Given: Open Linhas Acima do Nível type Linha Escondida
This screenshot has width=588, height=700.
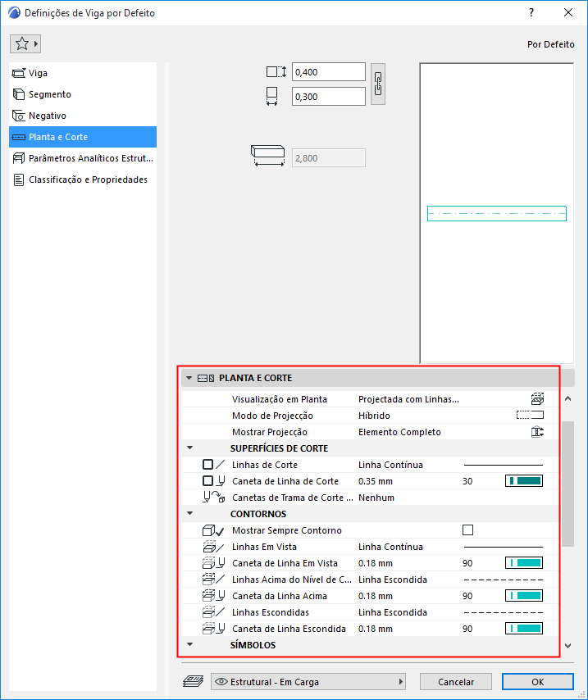Looking at the screenshot, I should tap(392, 580).
